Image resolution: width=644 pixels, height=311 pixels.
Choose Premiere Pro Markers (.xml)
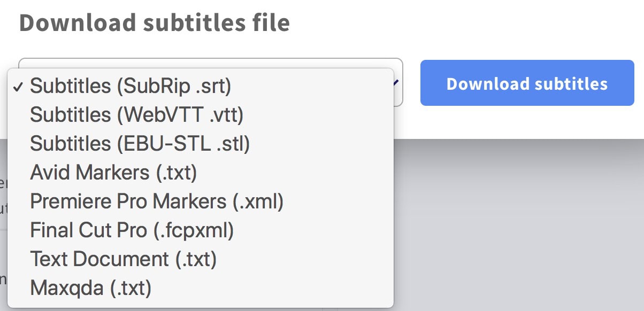coord(201,201)
